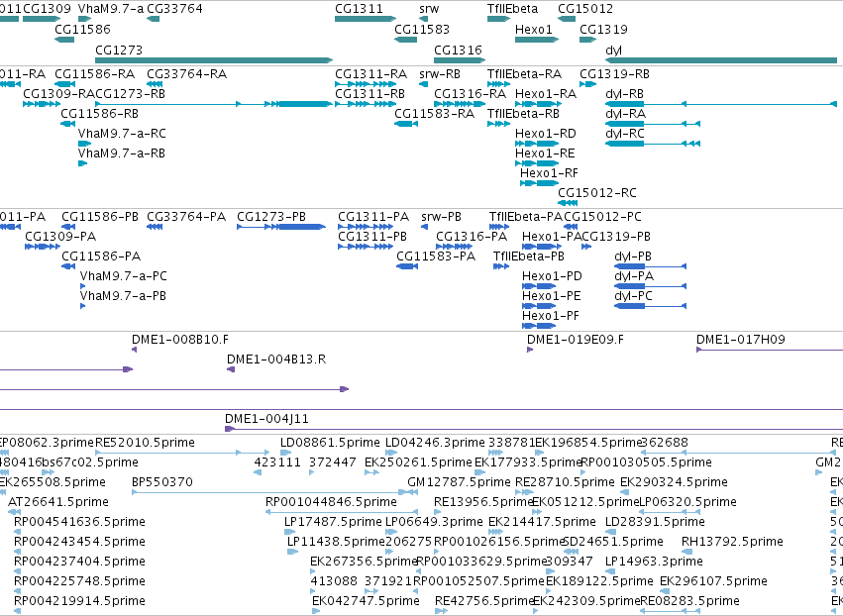Open the Hexo1 gene label

coord(534,29)
